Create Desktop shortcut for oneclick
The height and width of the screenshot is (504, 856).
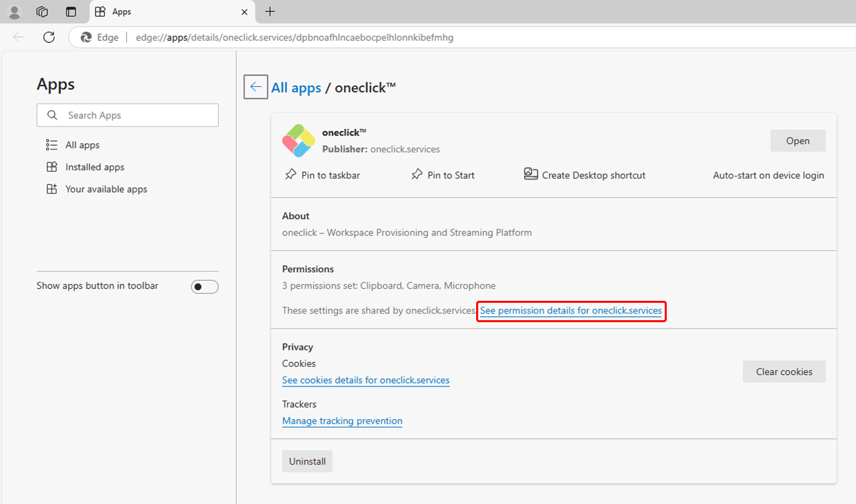tap(585, 175)
